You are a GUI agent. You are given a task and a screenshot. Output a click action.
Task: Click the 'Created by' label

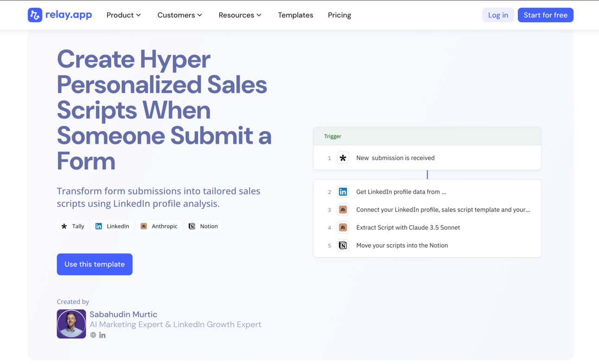click(73, 302)
